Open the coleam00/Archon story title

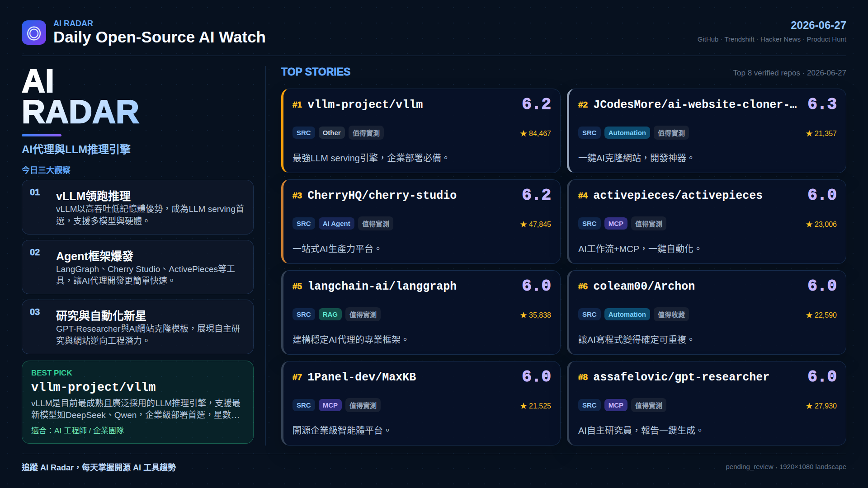point(644,286)
